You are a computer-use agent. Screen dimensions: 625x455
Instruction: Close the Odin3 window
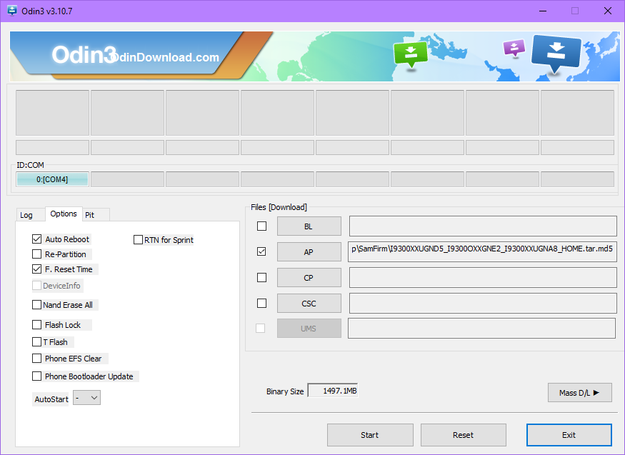coord(608,11)
